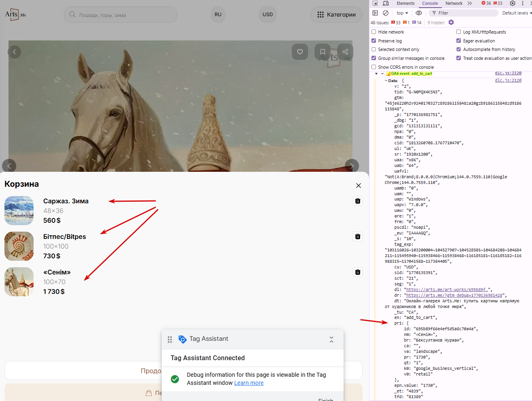Open the arts.me/art-works/695b89f link
Screen dimensions: 532x401
point(448,290)
